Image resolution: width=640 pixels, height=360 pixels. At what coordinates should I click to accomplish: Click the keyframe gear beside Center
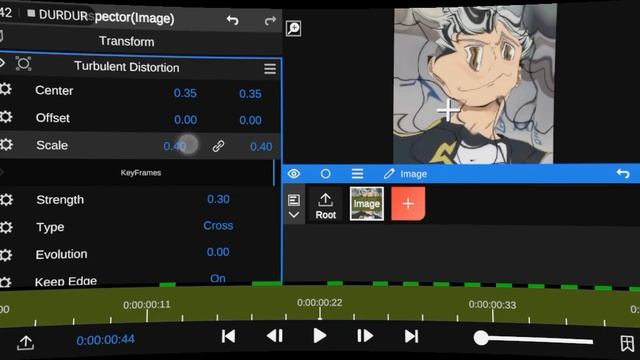click(5, 89)
